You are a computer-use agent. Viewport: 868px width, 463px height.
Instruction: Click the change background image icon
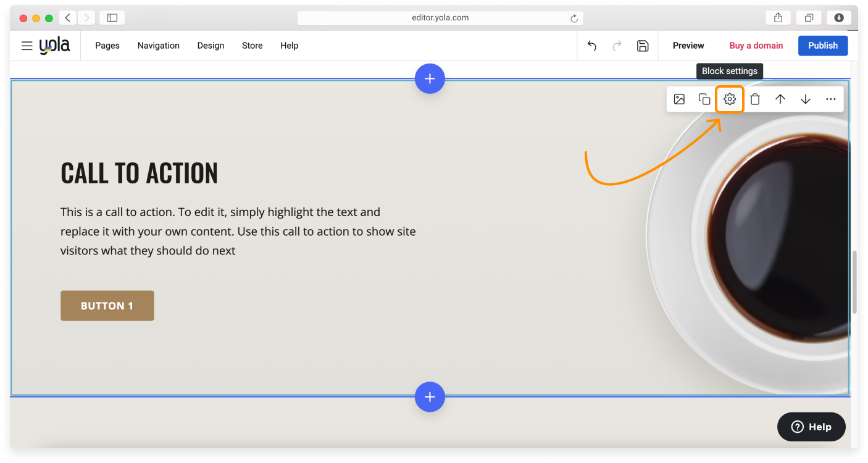(x=679, y=99)
